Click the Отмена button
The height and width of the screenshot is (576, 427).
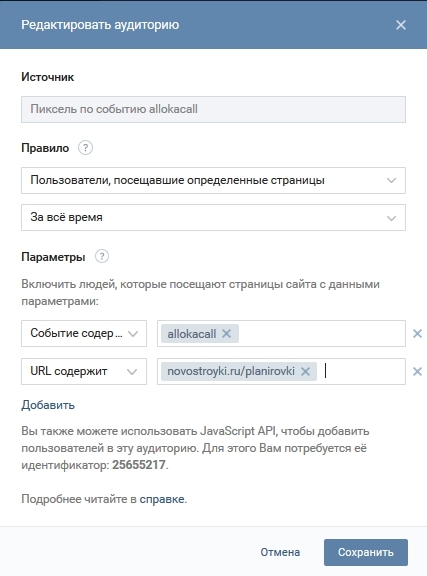(280, 552)
